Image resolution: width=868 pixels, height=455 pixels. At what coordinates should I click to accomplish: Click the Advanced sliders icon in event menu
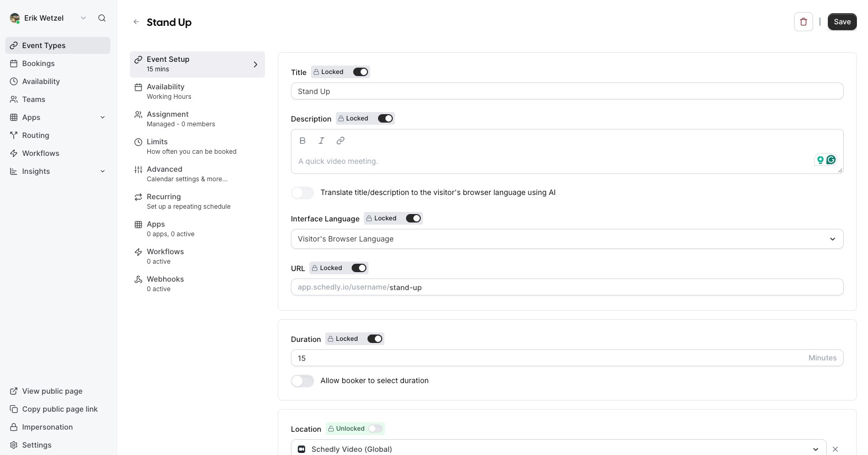click(x=138, y=170)
